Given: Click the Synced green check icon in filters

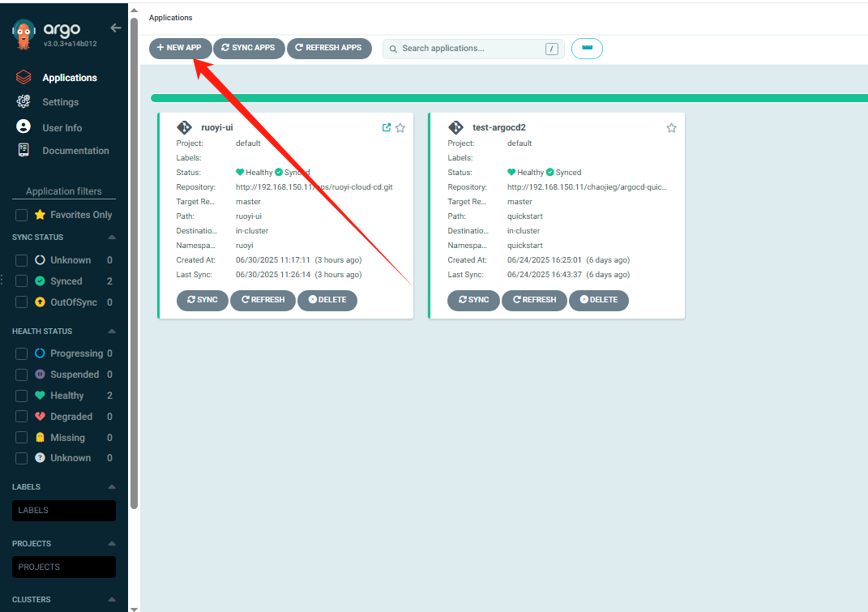Looking at the screenshot, I should coord(40,280).
